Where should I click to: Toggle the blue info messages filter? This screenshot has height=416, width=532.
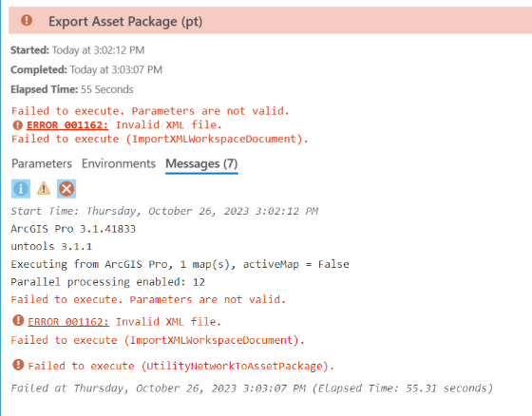(21, 189)
